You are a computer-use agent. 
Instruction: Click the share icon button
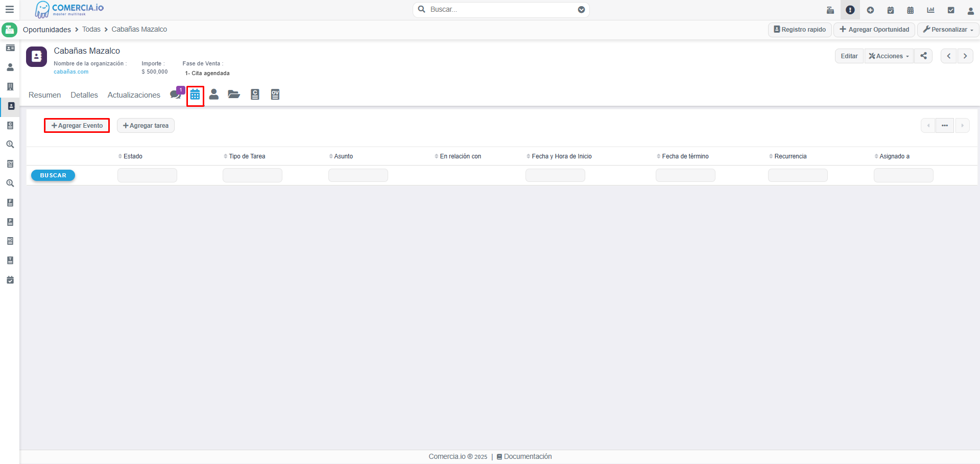pos(923,56)
